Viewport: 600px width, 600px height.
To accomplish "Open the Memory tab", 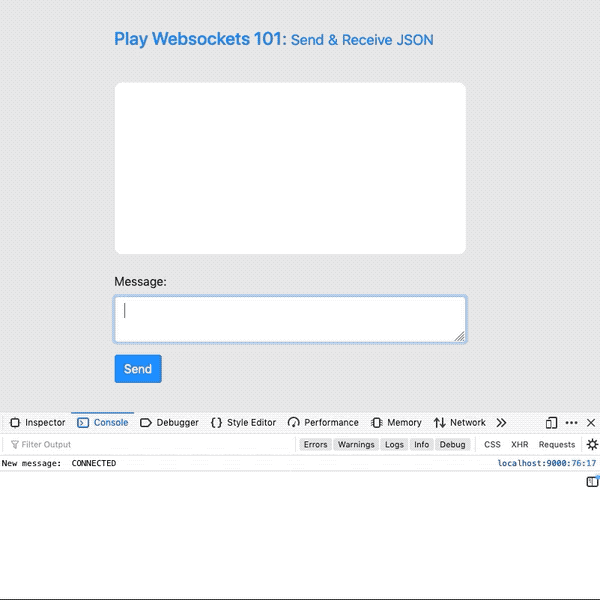I will (396, 422).
